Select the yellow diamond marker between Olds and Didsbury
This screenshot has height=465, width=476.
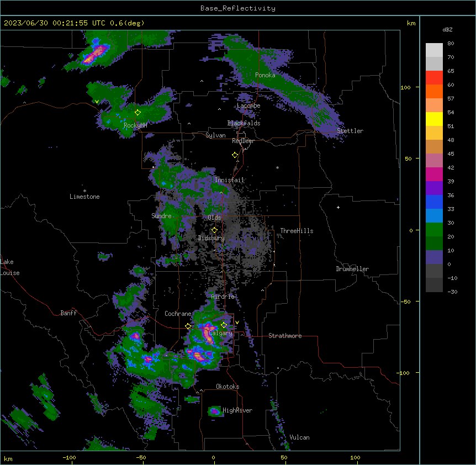click(214, 230)
